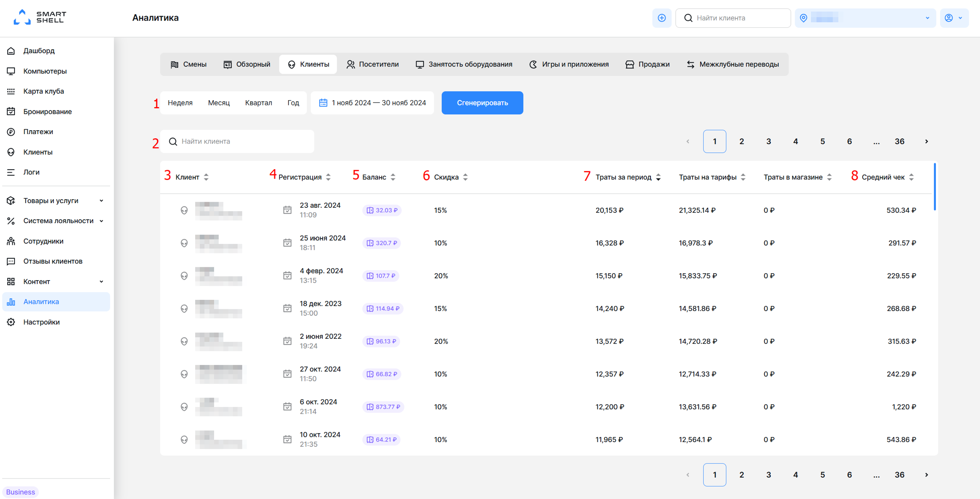Open the club location dropdown

tap(865, 18)
